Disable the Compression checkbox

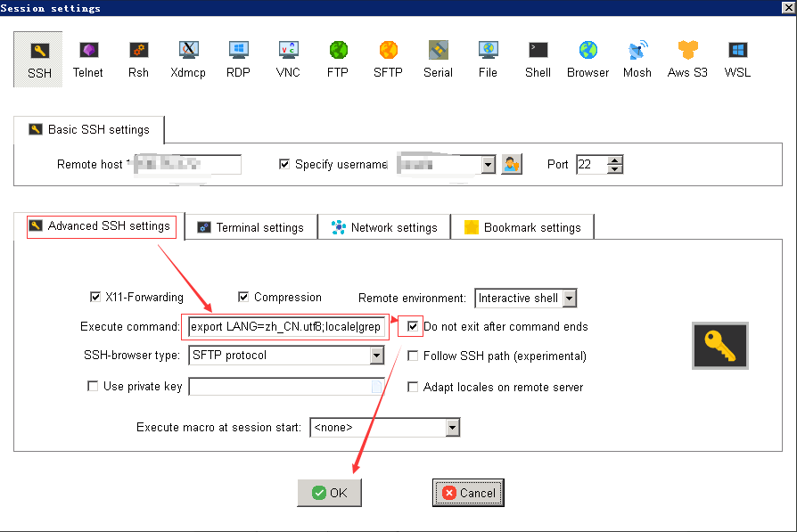(x=243, y=297)
